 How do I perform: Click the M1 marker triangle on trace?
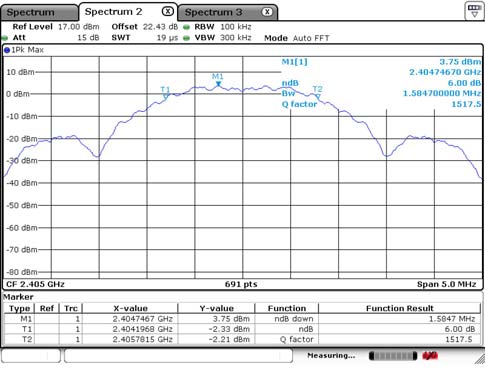(x=218, y=84)
